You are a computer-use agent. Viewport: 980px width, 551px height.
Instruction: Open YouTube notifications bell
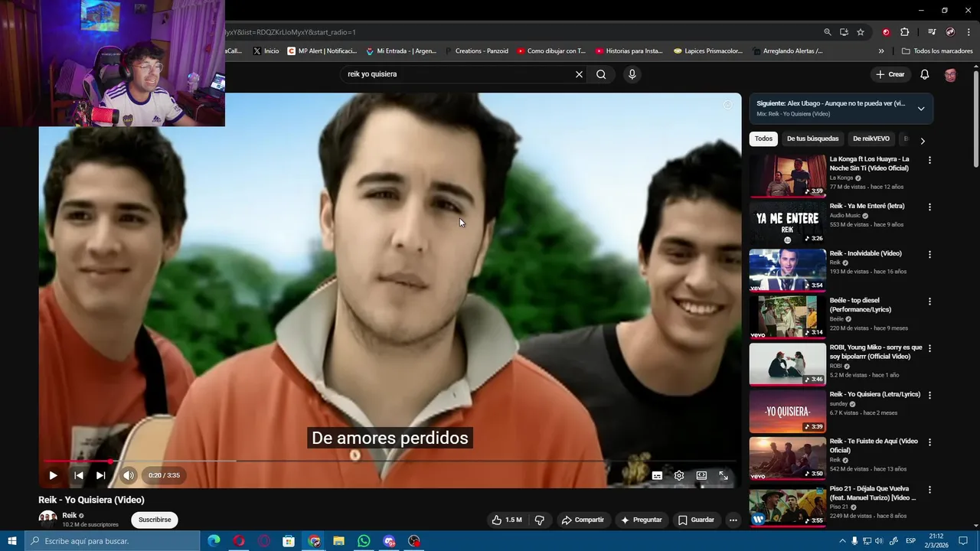(x=924, y=74)
